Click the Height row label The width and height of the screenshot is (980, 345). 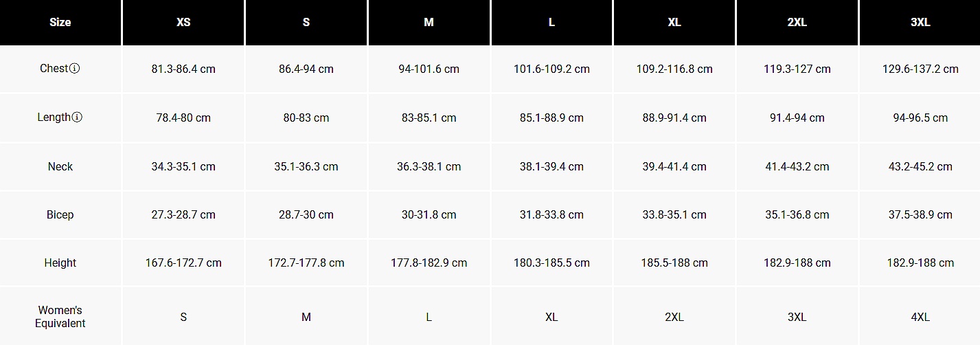click(60, 263)
